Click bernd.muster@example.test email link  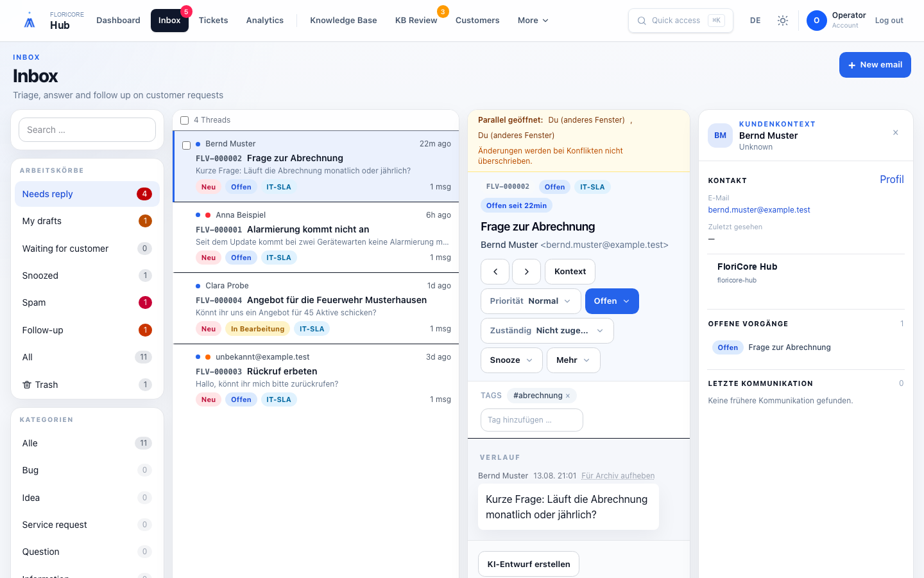(x=759, y=210)
